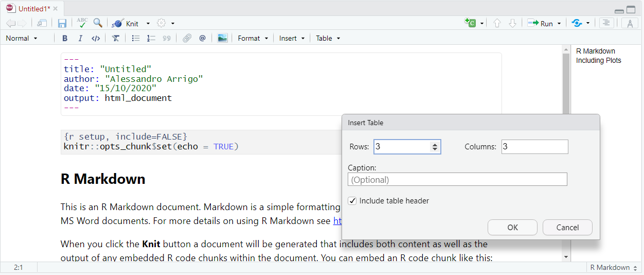Open the Run options dropdown arrow
The width and height of the screenshot is (644, 275).
click(x=559, y=24)
